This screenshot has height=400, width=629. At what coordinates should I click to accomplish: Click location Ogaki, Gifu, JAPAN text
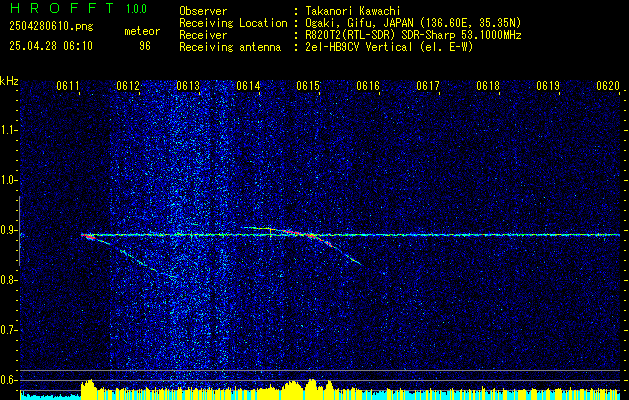pyautogui.click(x=413, y=23)
